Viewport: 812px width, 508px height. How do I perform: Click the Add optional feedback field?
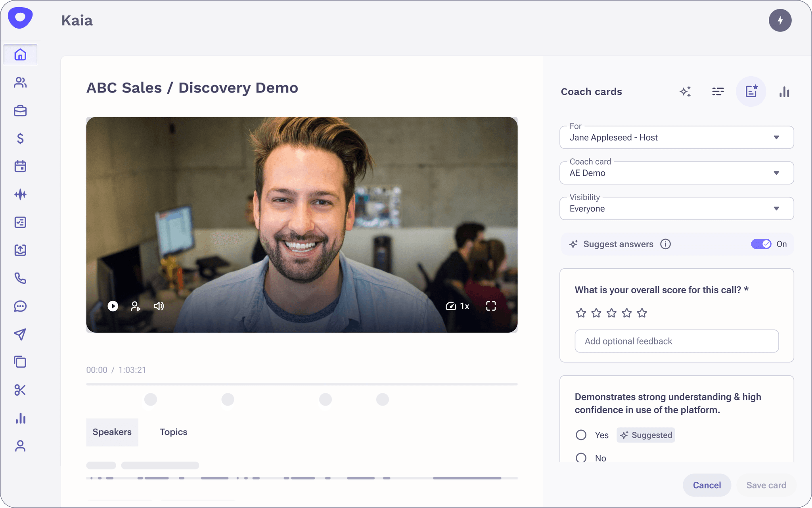click(676, 341)
